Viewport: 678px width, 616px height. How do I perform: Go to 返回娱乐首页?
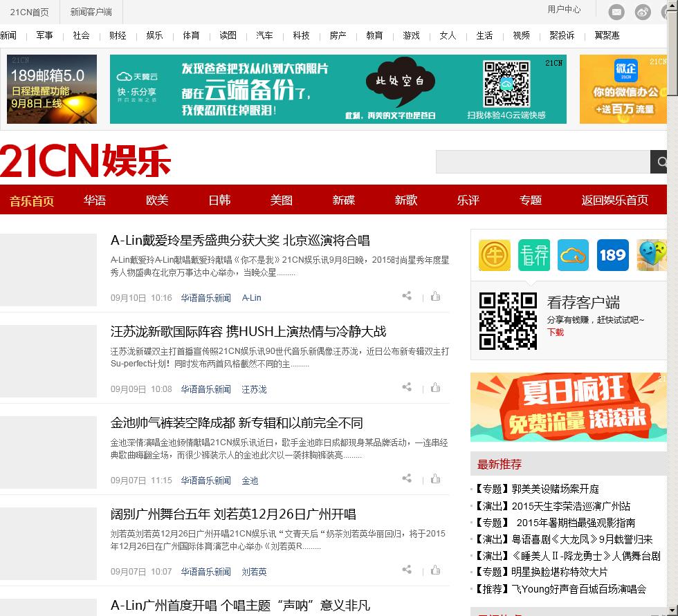pyautogui.click(x=615, y=200)
